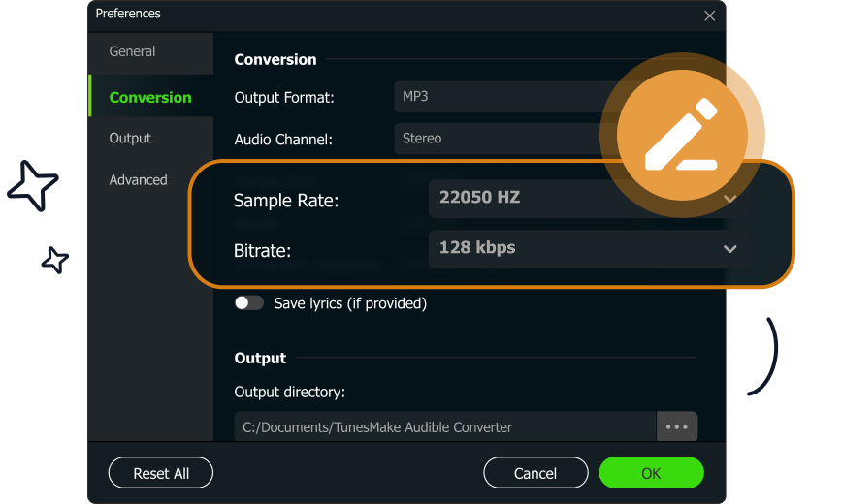The height and width of the screenshot is (504, 842).
Task: Click the 'Audio Channel:' label
Action: point(283,140)
